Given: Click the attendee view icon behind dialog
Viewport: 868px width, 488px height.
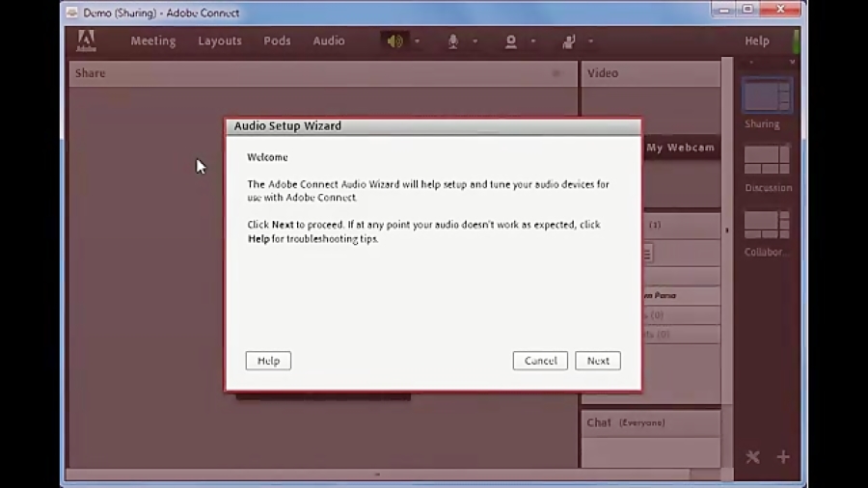Looking at the screenshot, I should tap(647, 254).
